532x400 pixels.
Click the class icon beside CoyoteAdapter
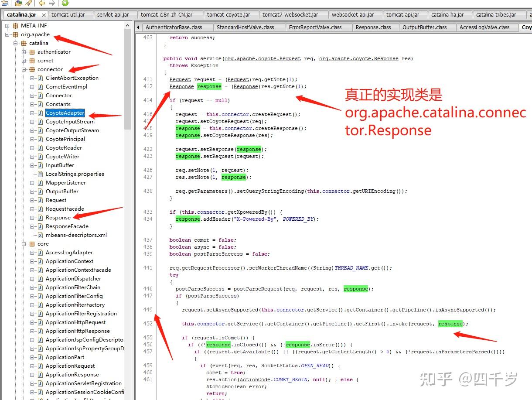[x=40, y=113]
